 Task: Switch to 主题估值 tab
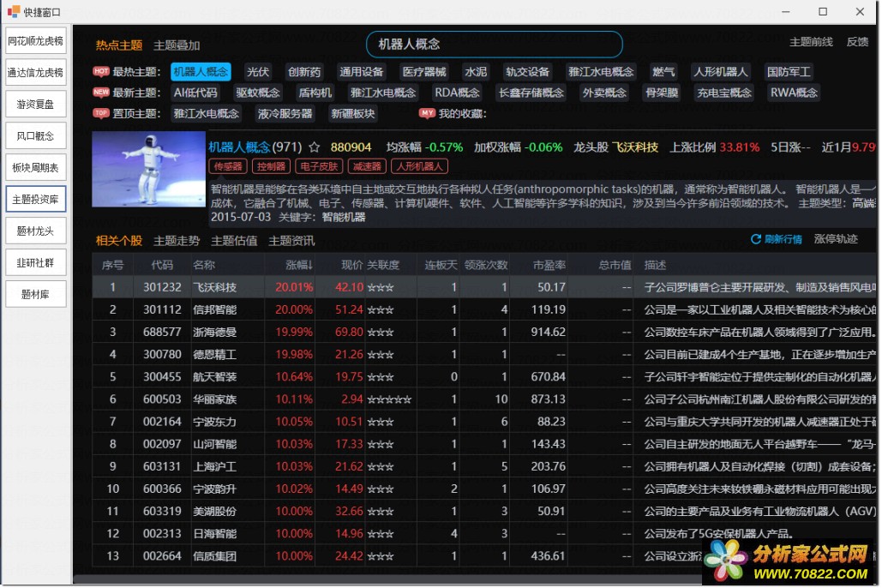[x=234, y=241]
